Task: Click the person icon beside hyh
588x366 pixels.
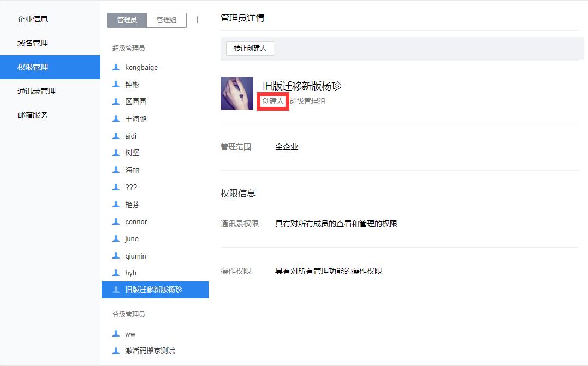Action: coord(116,273)
